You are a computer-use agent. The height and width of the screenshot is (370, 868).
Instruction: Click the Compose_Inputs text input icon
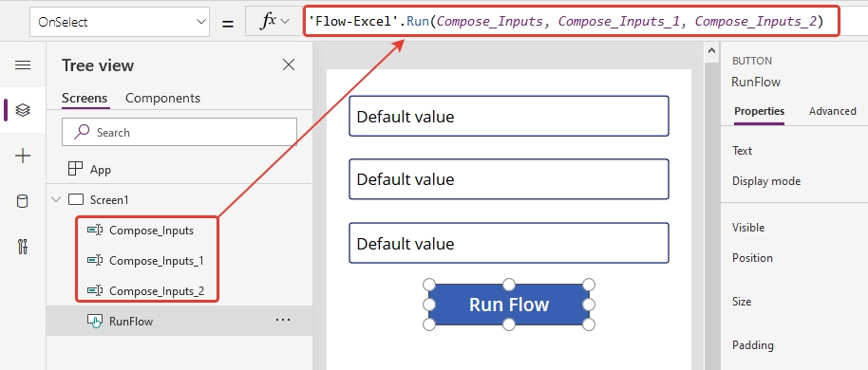point(95,231)
